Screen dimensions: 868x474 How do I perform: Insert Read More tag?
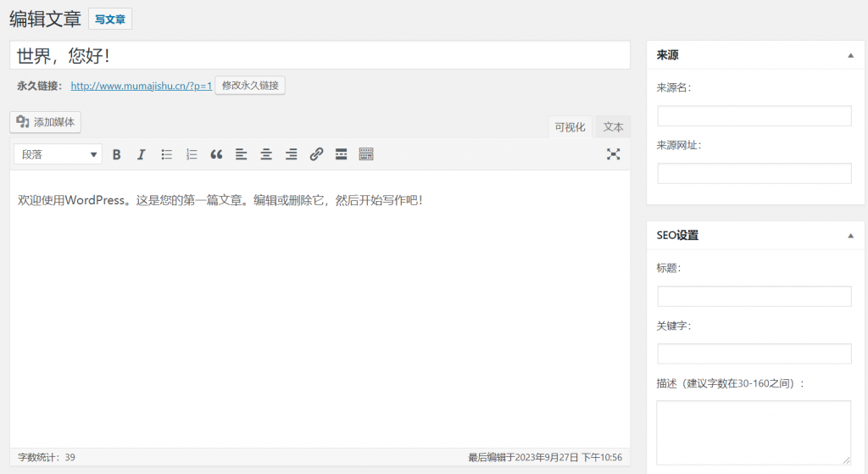point(341,154)
